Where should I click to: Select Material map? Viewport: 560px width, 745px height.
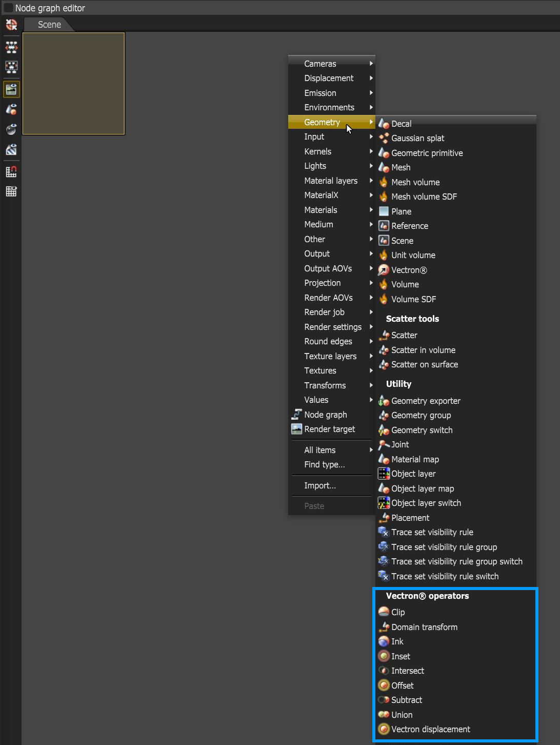[x=456, y=459]
